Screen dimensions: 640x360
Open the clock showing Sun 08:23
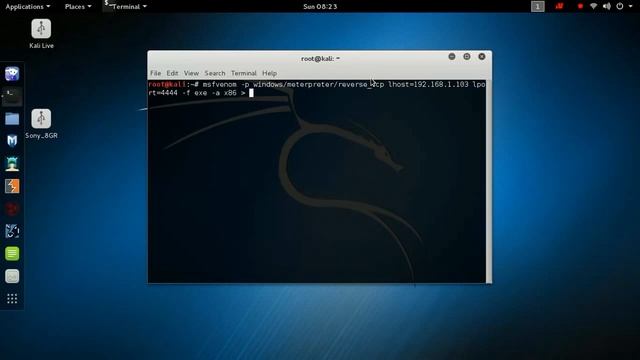click(320, 7)
